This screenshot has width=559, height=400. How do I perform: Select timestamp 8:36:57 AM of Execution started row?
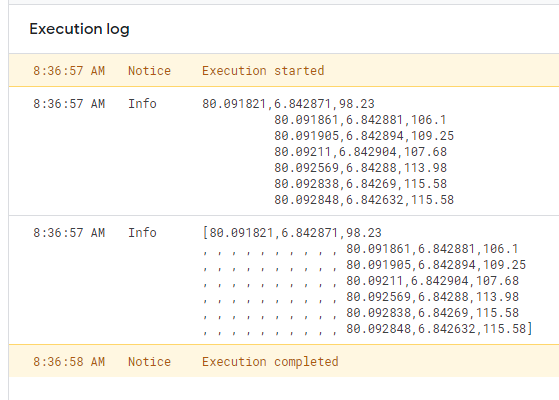69,71
